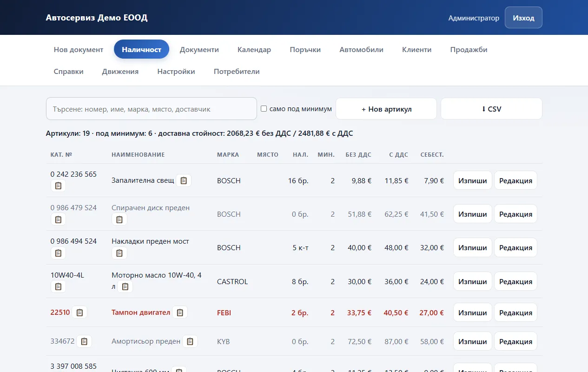Click the НАЛ. column header
The image size is (588, 372).
(301, 154)
